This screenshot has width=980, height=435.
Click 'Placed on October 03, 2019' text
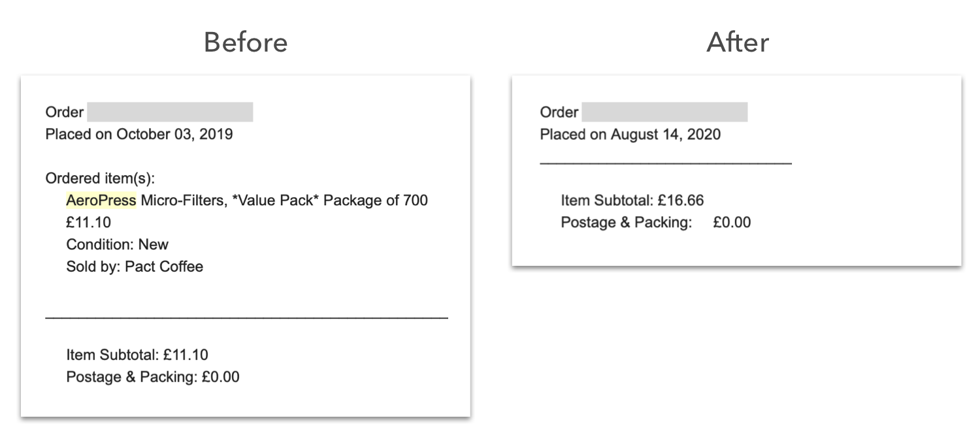[x=139, y=135]
